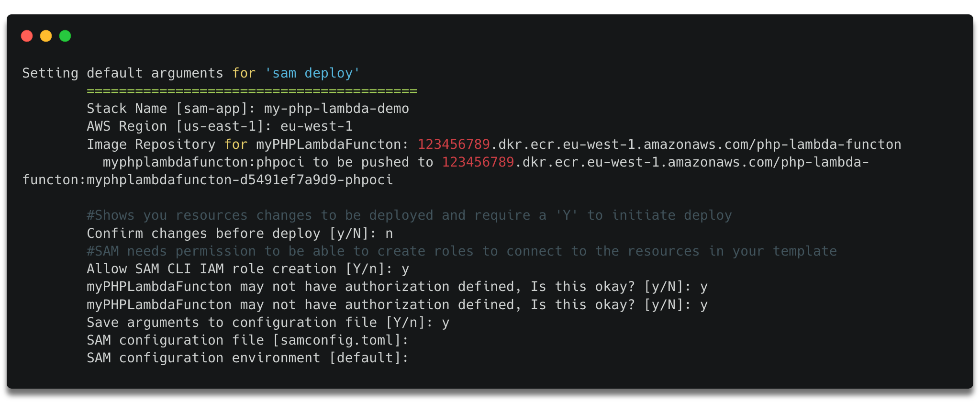This screenshot has height=403, width=980.
Task: Click the '#SAM needs permission' comment line
Action: pos(462,251)
